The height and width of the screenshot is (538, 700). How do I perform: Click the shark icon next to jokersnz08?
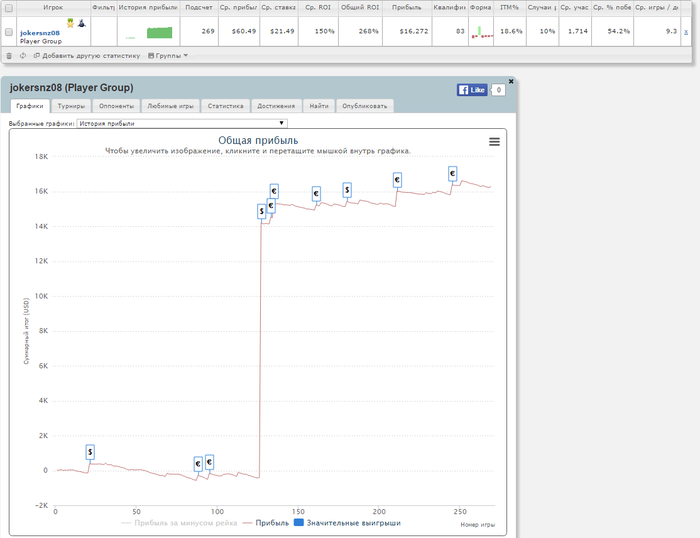pyautogui.click(x=82, y=23)
